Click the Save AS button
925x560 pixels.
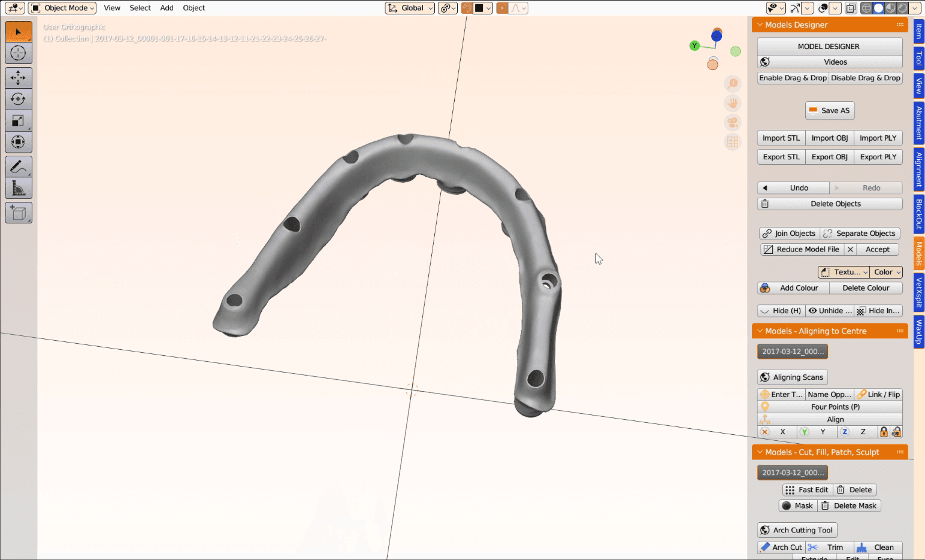pos(830,110)
